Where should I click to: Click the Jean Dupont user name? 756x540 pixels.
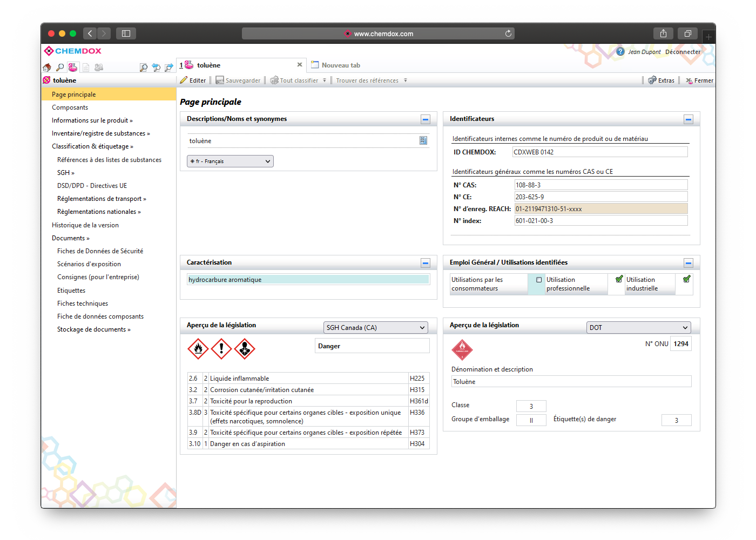644,52
